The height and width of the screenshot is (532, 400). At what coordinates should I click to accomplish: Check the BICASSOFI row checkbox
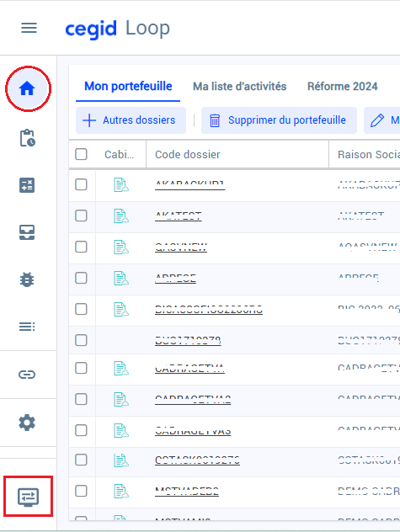coord(81,310)
